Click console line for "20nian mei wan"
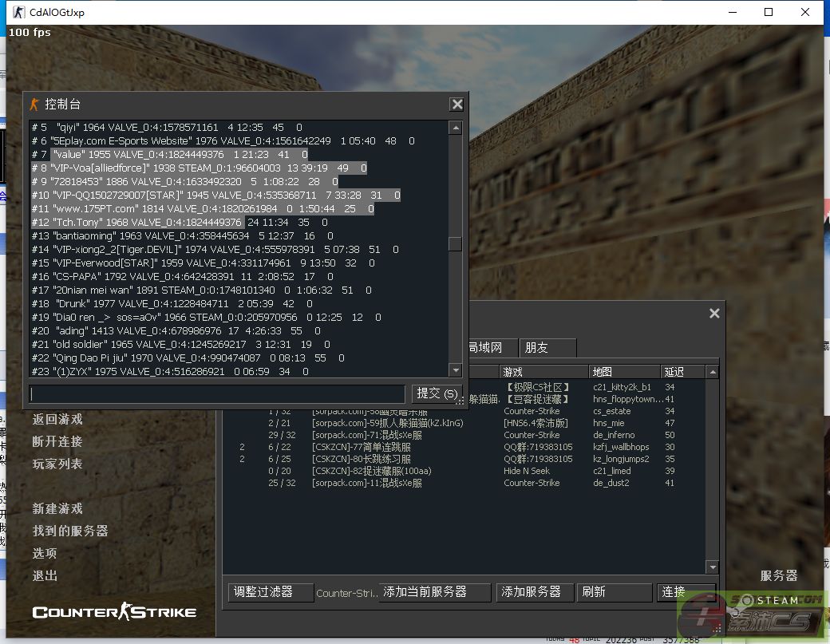Viewport: 830px width, 644px height. pyautogui.click(x=202, y=290)
